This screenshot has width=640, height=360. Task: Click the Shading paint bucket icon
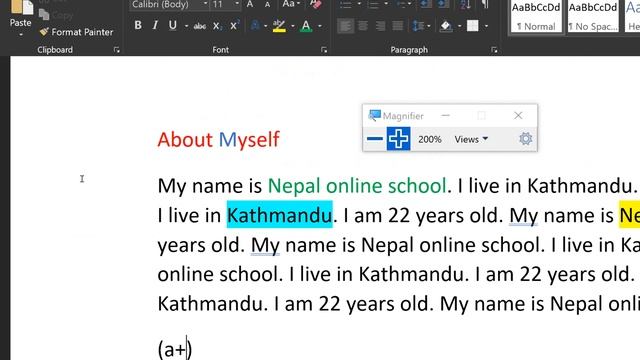446,26
